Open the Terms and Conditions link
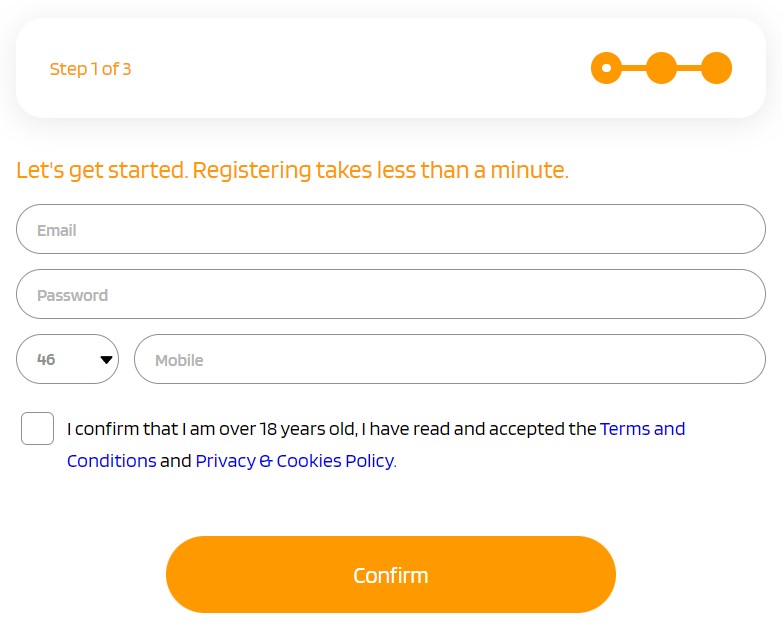This screenshot has width=782, height=637. tap(642, 429)
